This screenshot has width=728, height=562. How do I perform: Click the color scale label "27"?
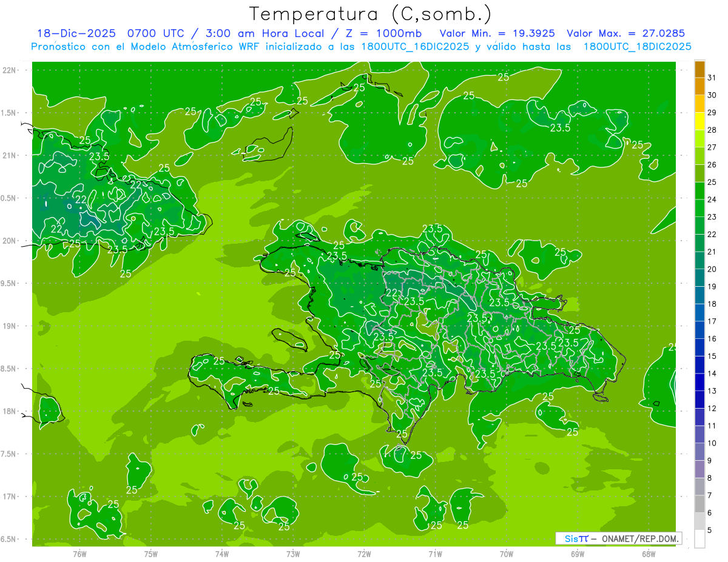tap(712, 147)
